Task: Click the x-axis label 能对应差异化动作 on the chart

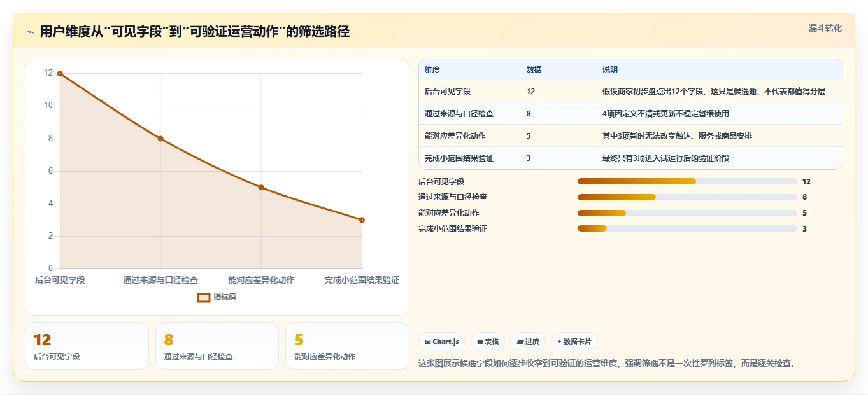Action: (x=261, y=280)
